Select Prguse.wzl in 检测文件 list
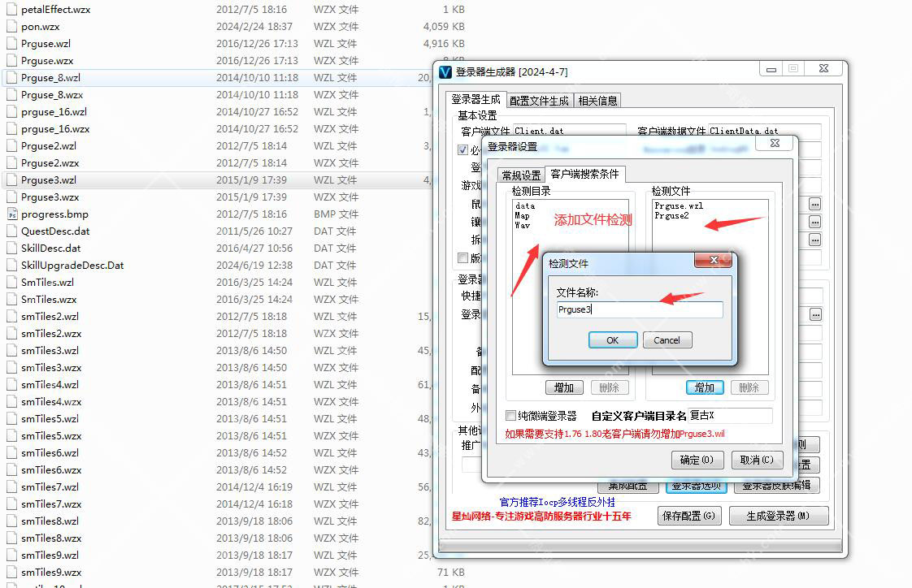 click(x=679, y=205)
